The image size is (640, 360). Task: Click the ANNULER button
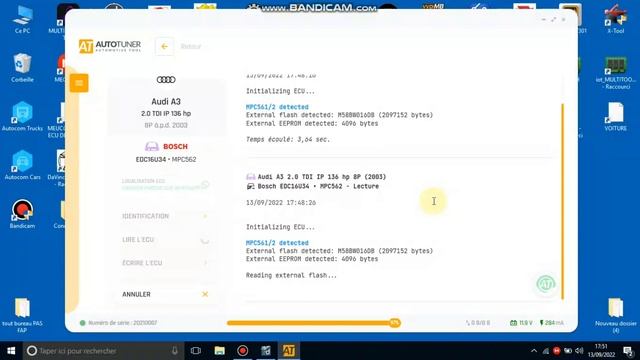(x=165, y=294)
